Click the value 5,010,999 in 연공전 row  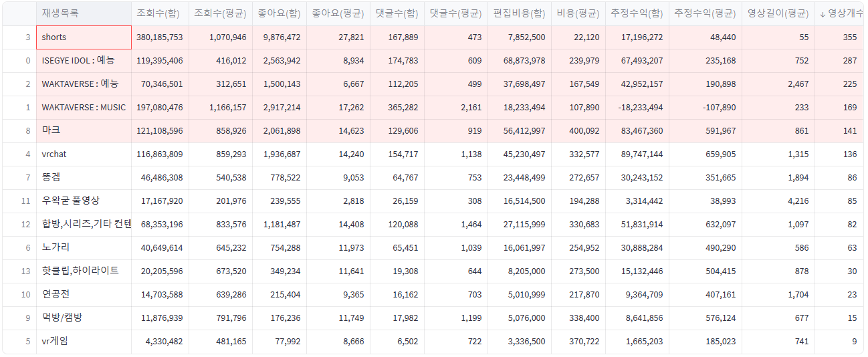[x=519, y=295]
